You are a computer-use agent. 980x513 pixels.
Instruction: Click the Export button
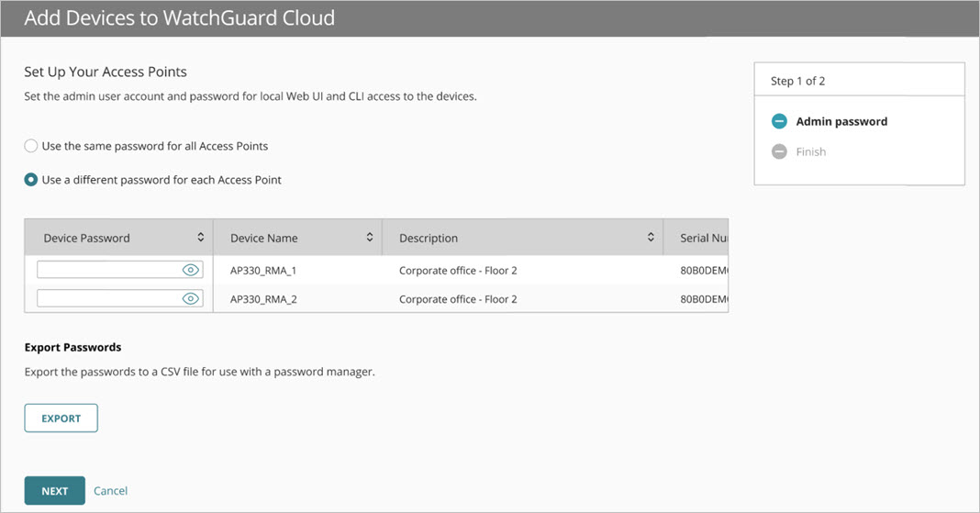pos(61,418)
